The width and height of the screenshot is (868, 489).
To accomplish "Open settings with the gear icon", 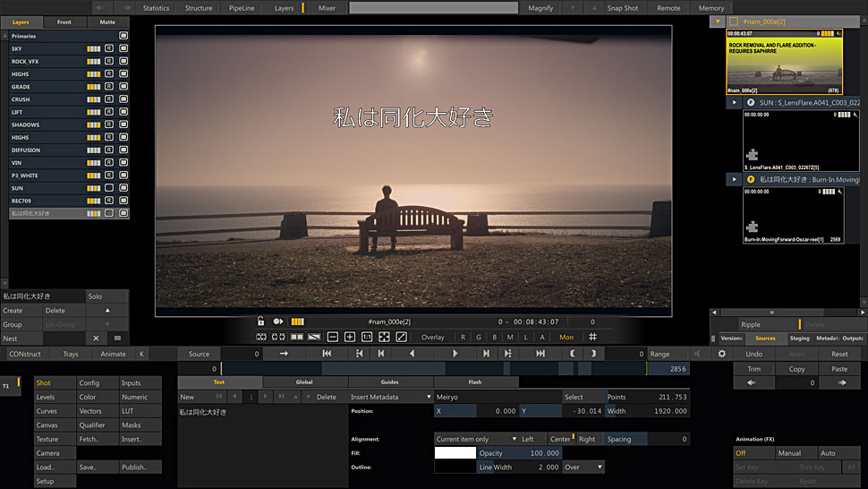I will point(721,354).
